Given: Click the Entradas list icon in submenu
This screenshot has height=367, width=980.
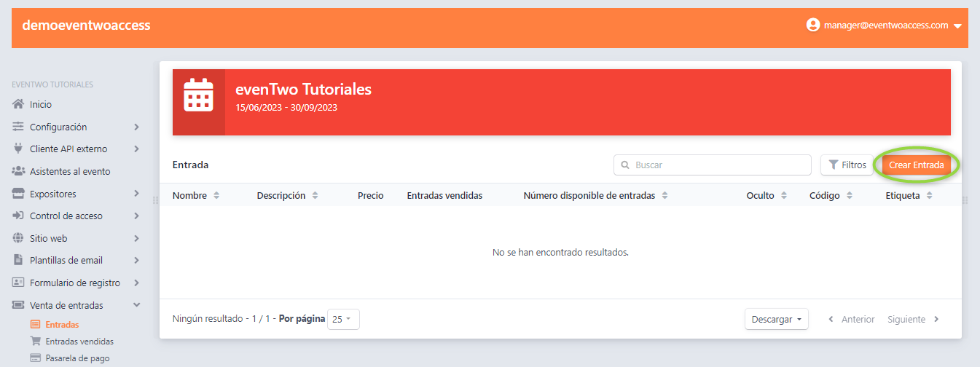Looking at the screenshot, I should pyautogui.click(x=35, y=325).
